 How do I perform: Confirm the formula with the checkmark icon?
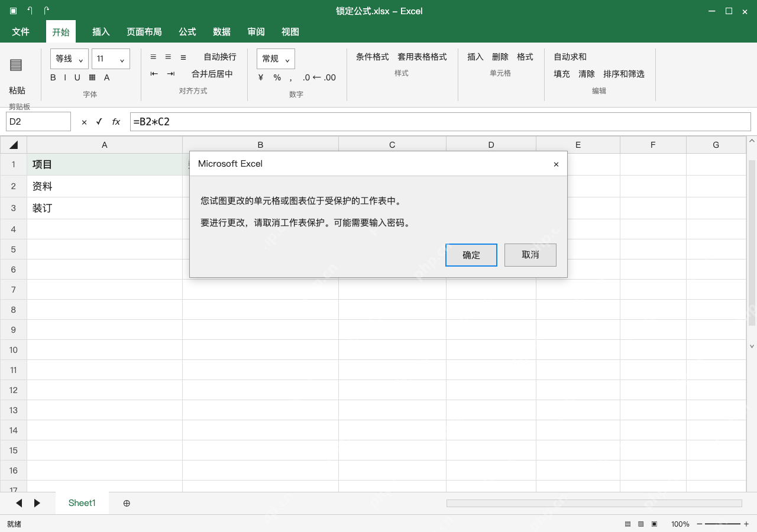pyautogui.click(x=99, y=122)
